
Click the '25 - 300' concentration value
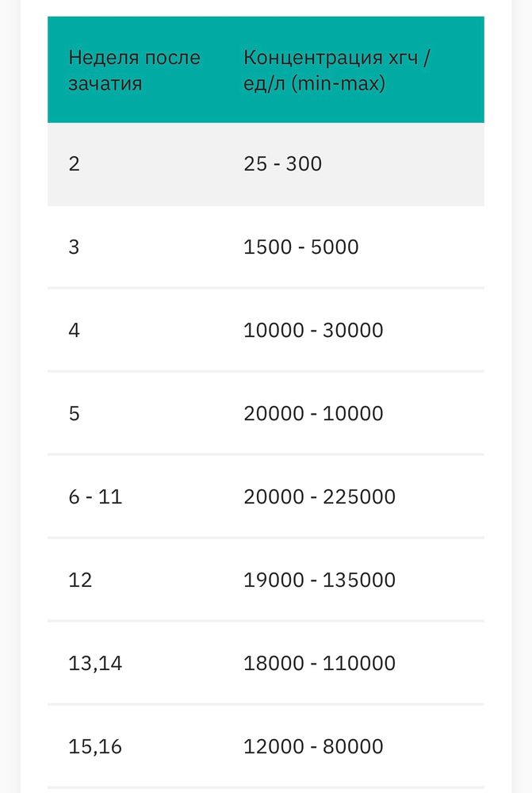coord(282,164)
